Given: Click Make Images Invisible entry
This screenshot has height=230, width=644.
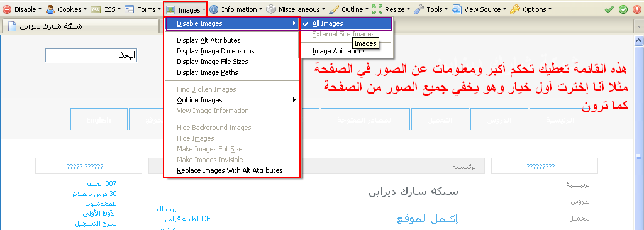Looking at the screenshot, I should click(232, 160).
